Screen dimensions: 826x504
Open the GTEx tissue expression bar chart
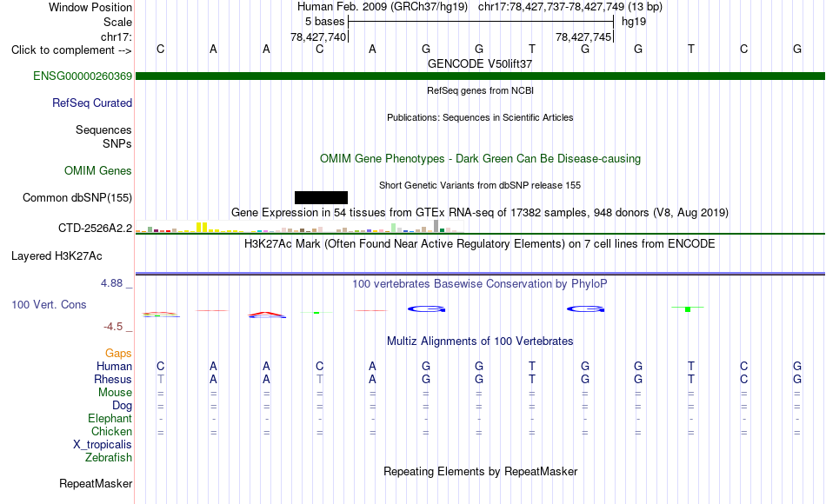click(299, 227)
